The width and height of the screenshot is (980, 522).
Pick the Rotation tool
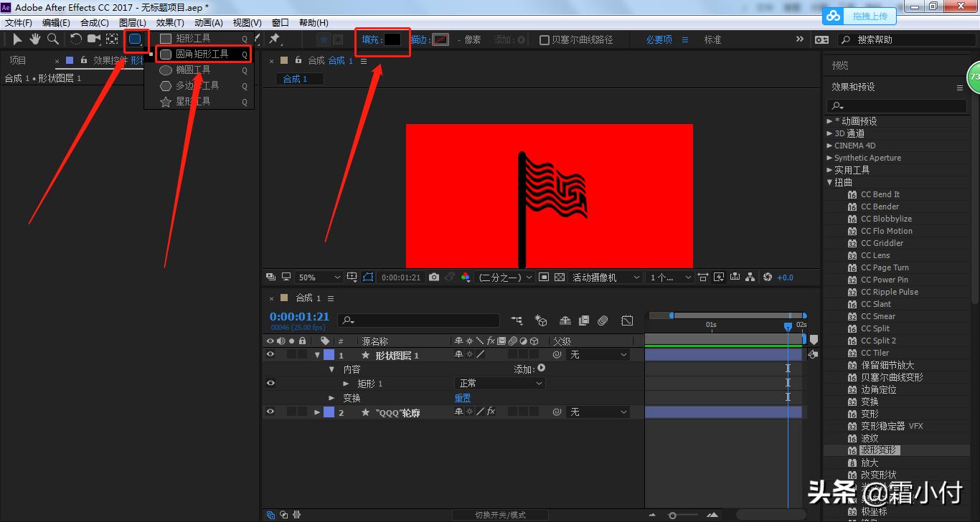coord(75,39)
